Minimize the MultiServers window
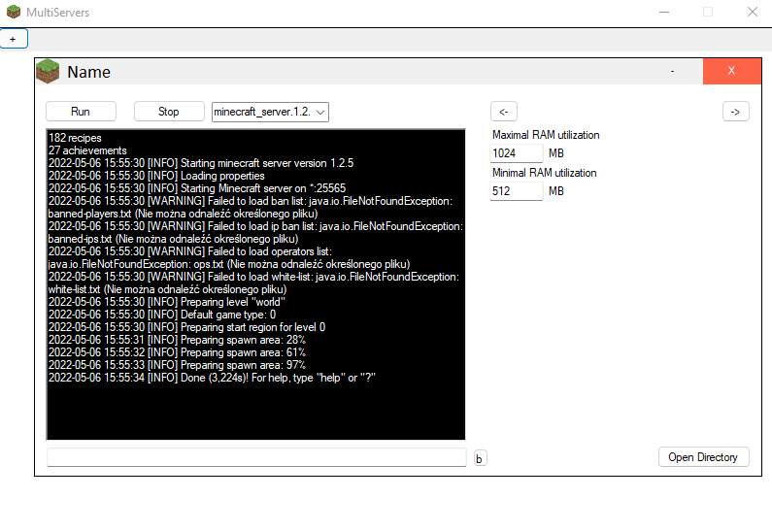This screenshot has width=772, height=532. click(x=664, y=12)
